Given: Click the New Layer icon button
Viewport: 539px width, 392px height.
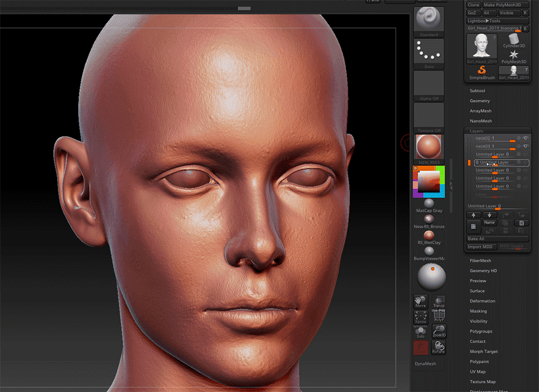Looking at the screenshot, I should [x=473, y=226].
